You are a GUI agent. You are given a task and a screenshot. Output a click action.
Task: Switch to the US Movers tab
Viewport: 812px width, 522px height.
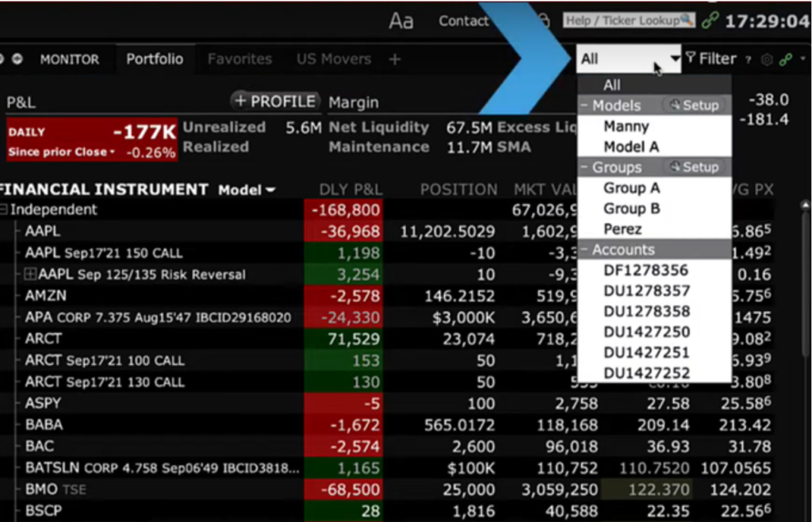pos(333,59)
